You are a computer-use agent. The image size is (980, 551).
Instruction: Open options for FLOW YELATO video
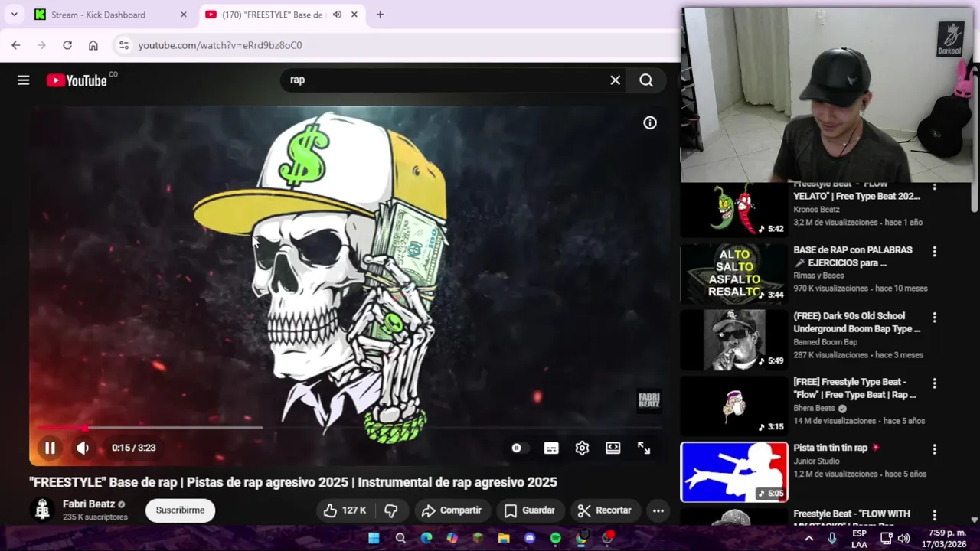934,187
